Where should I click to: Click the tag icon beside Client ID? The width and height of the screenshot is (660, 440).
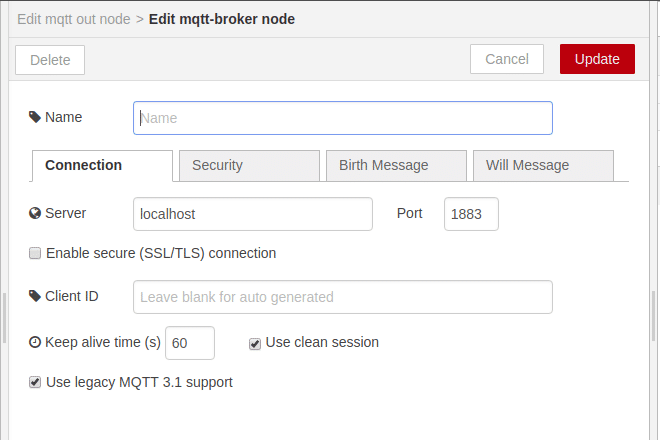pos(35,296)
